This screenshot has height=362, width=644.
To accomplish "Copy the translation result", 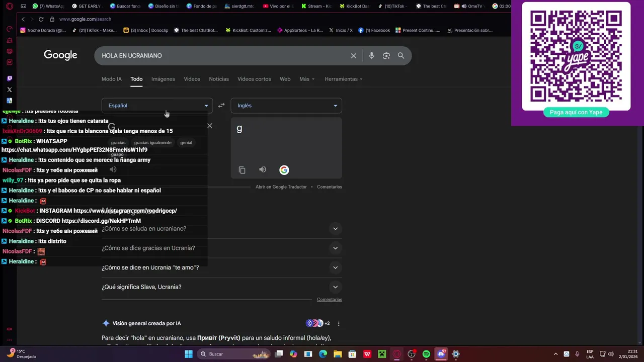I will [x=242, y=170].
